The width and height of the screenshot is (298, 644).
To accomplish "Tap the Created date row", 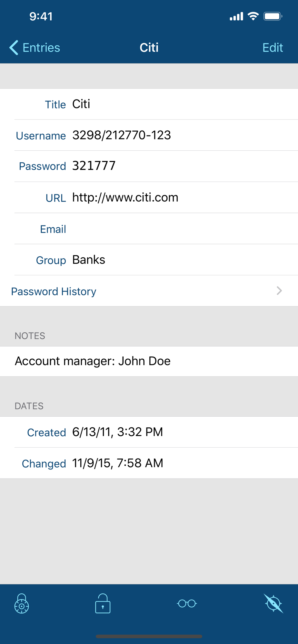I will pos(156,432).
